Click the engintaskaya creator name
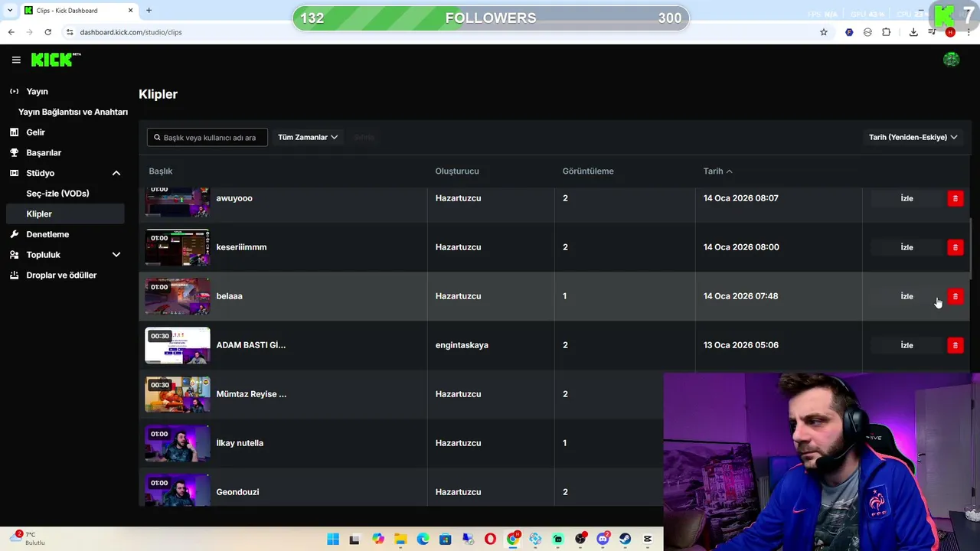This screenshot has width=980, height=551. coord(462,345)
